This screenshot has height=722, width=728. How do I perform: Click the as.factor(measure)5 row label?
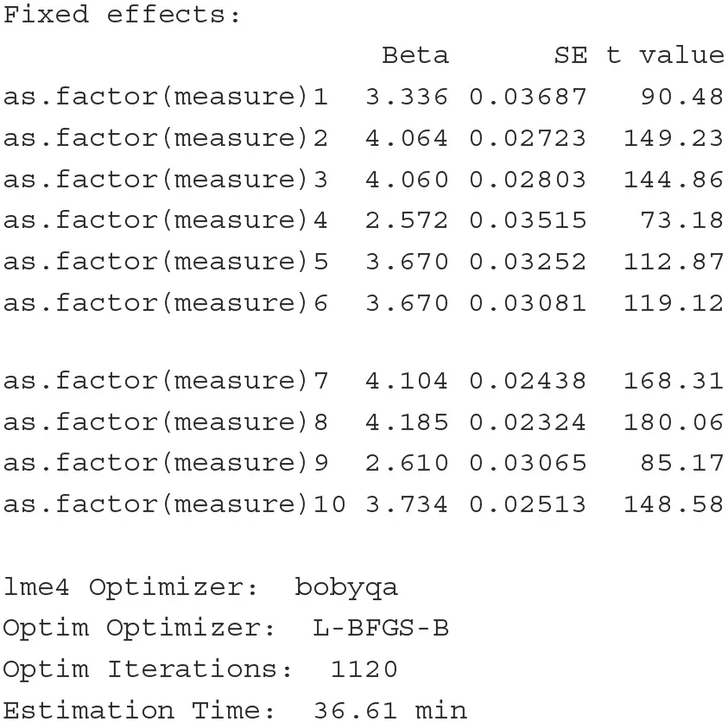(166, 262)
